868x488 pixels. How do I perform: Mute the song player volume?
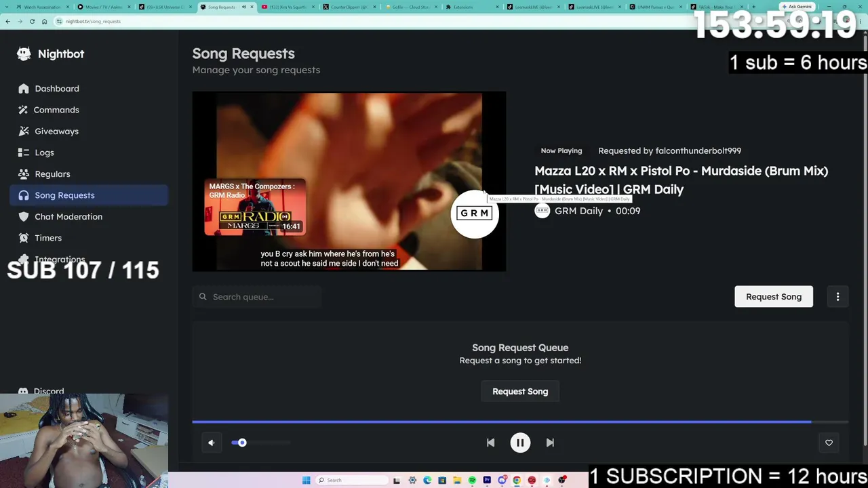212,443
